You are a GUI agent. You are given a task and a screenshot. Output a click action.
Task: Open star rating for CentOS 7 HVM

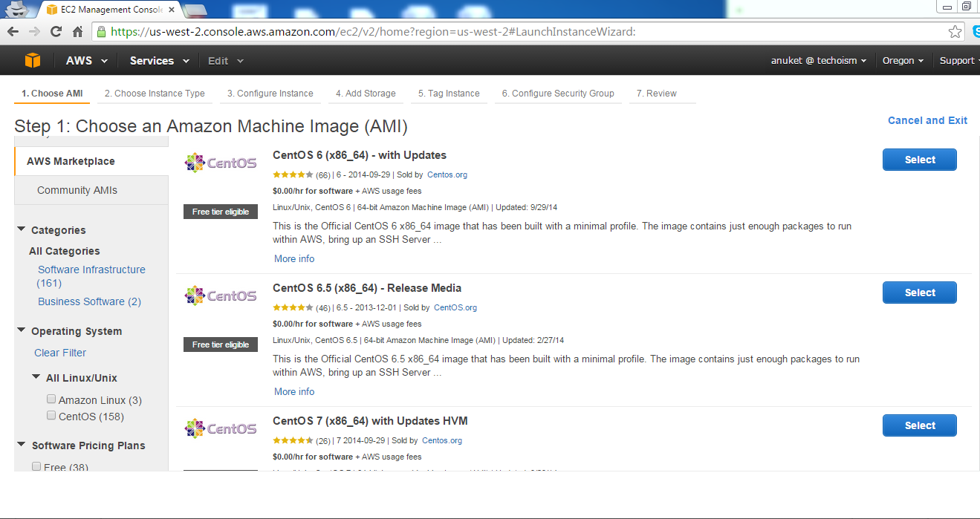click(x=293, y=440)
